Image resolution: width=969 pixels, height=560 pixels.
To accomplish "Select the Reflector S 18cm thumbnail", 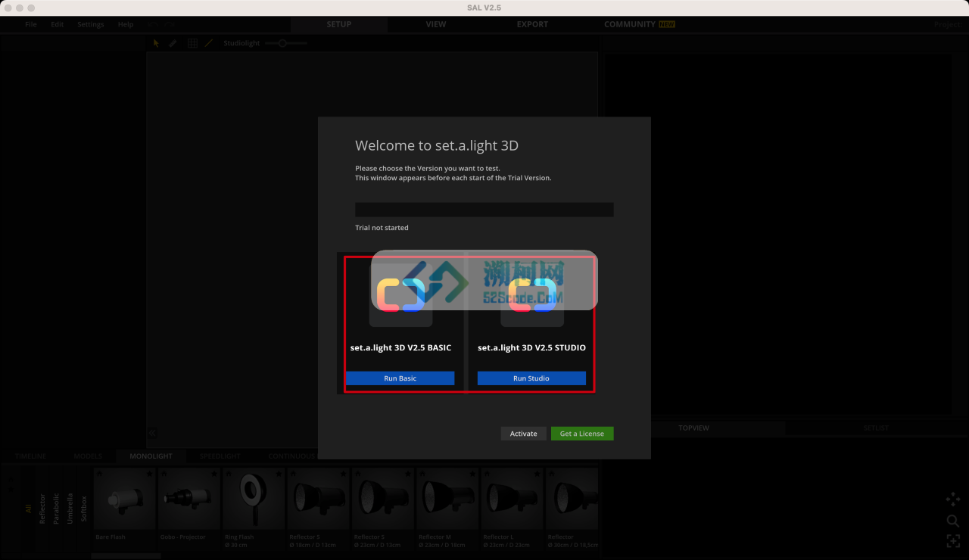I will coord(319,499).
